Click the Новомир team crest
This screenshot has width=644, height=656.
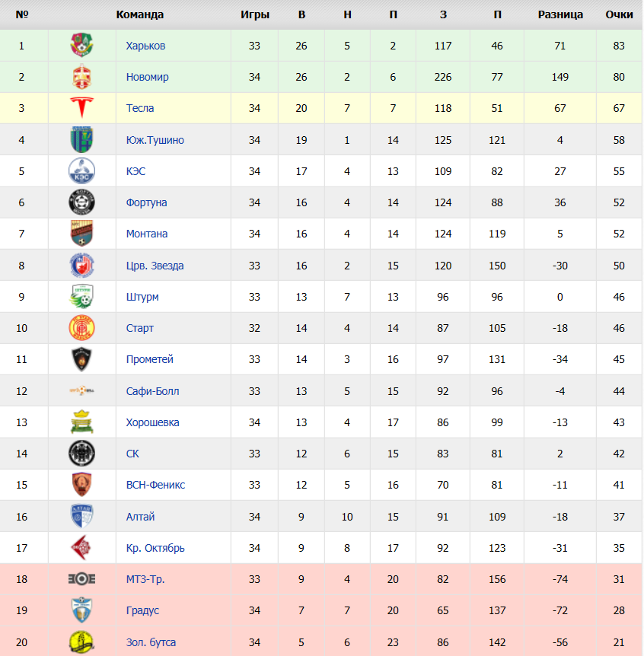click(x=81, y=77)
